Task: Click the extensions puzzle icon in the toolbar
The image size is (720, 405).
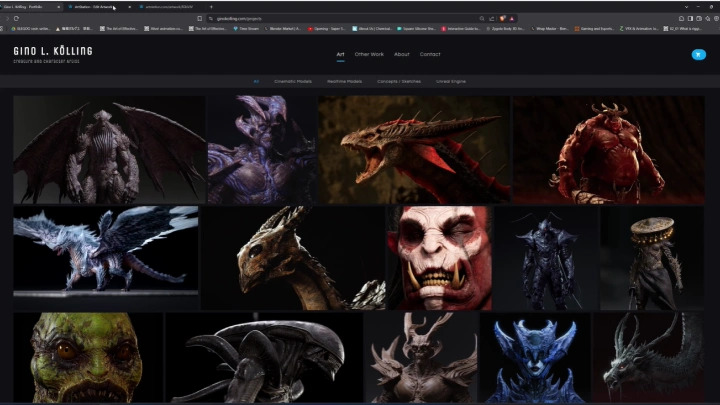Action: tap(681, 18)
